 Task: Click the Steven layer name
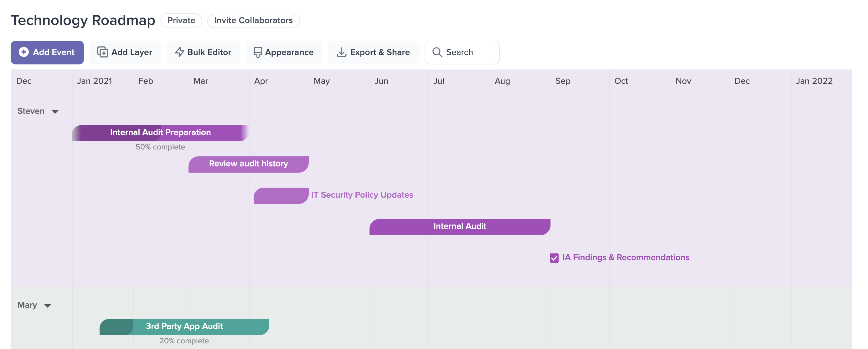click(x=31, y=111)
